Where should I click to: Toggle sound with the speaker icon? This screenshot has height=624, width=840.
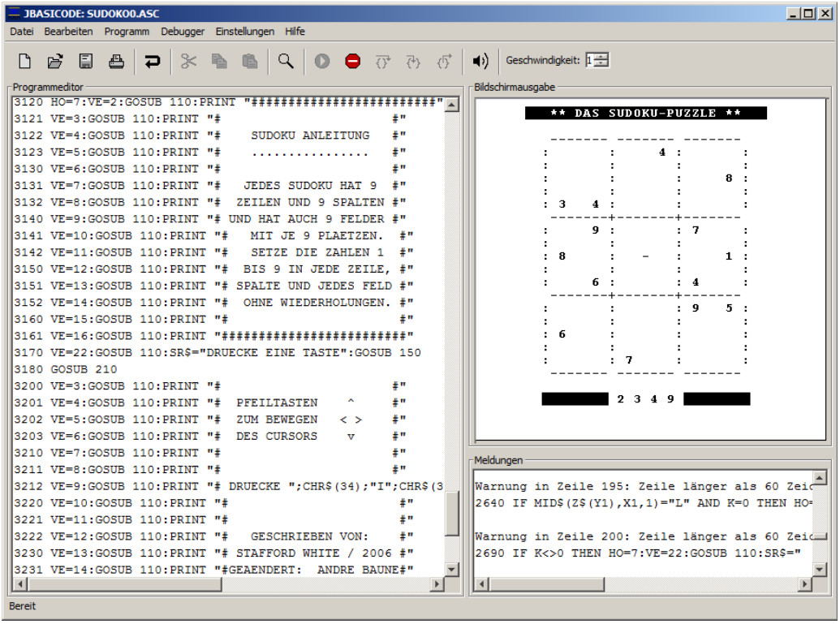[480, 61]
